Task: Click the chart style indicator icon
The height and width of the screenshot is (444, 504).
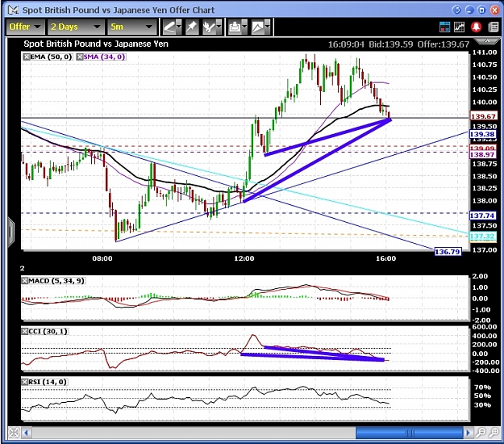Action: 257,27
